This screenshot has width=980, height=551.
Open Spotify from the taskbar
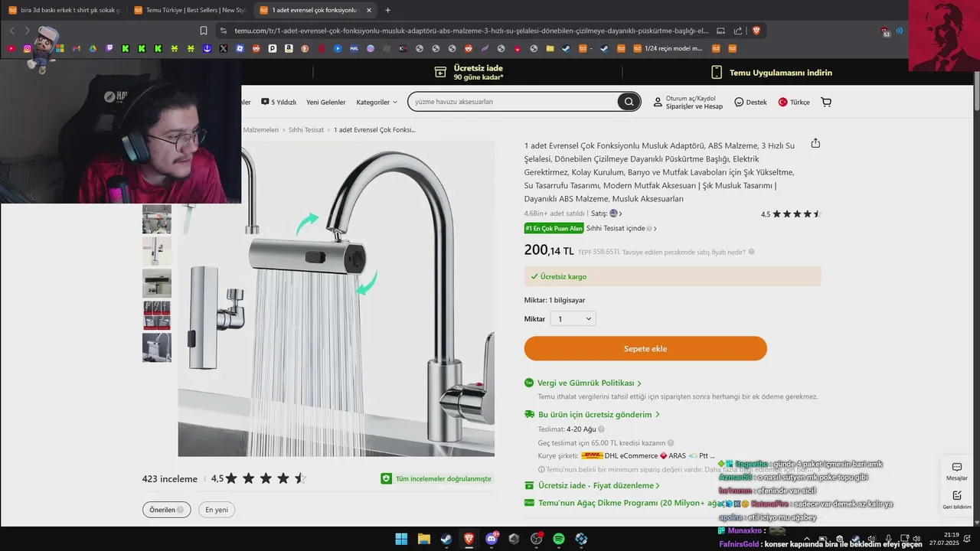pos(559,539)
